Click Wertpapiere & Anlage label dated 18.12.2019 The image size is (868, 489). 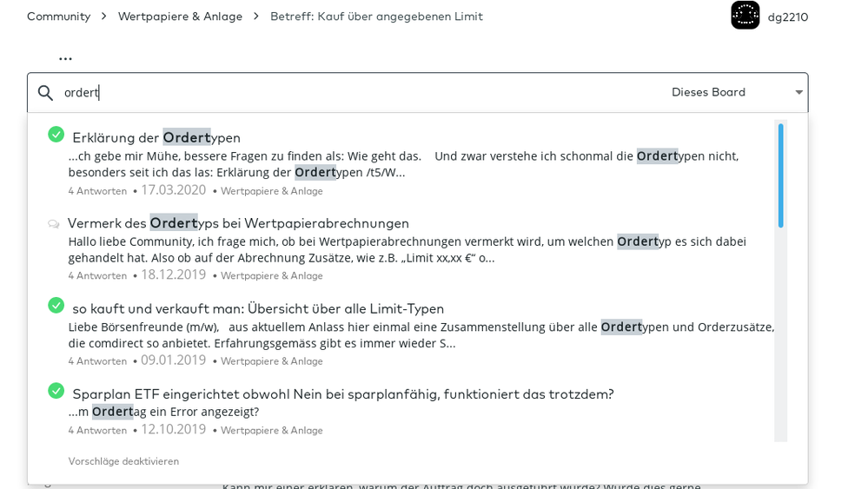point(271,275)
